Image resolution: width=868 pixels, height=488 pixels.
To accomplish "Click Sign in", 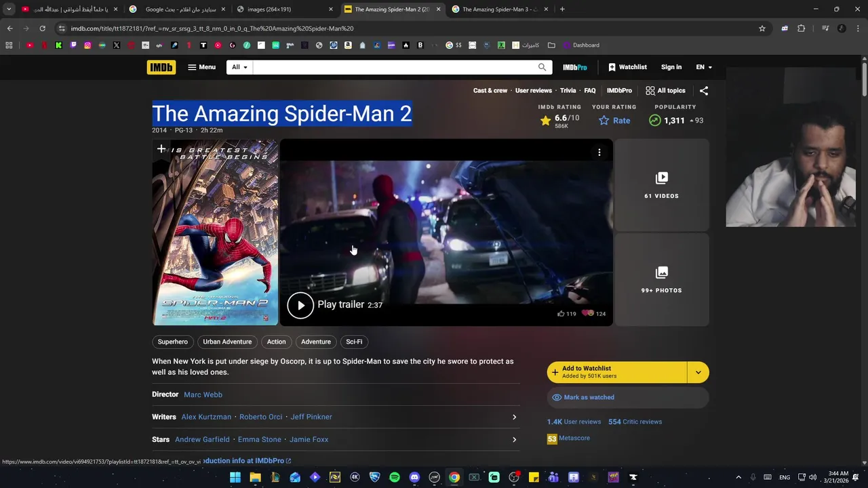I will tap(671, 67).
